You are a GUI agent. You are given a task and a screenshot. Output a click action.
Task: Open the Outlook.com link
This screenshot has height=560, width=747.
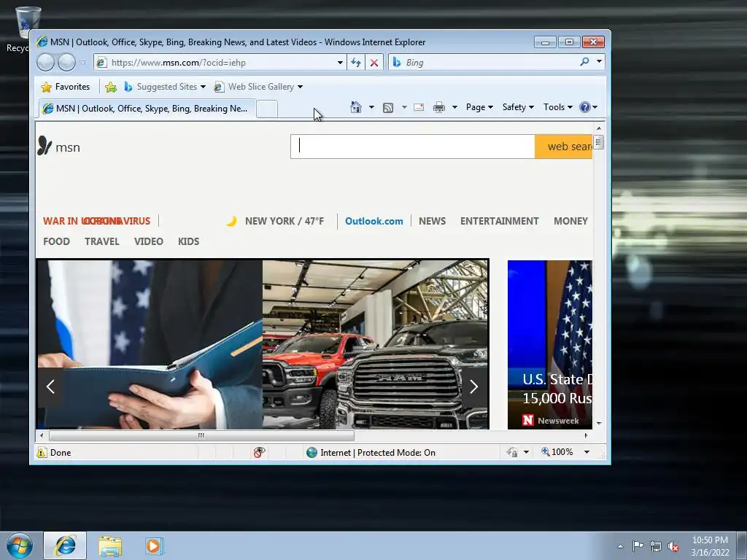tap(374, 221)
